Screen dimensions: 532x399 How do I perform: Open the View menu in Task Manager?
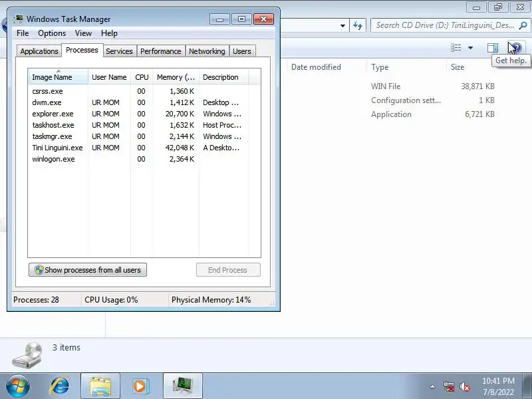[x=84, y=33]
